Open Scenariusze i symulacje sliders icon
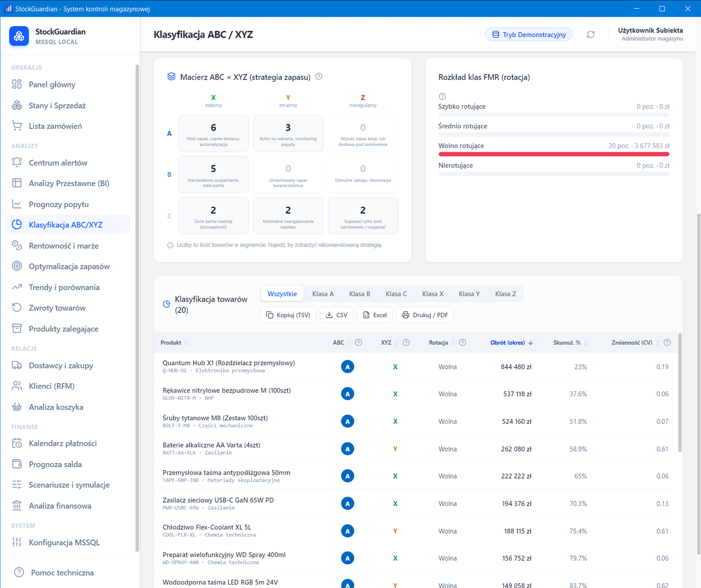The image size is (701, 588). click(17, 485)
